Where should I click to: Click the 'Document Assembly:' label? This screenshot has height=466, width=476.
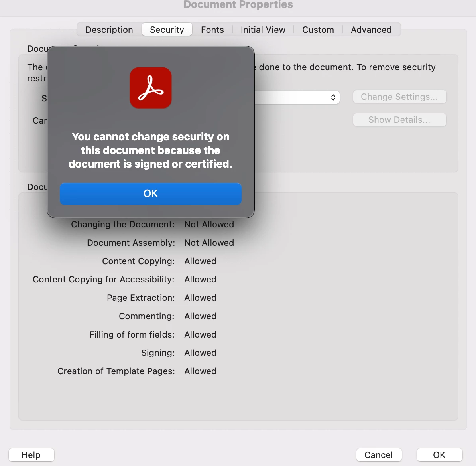point(131,243)
